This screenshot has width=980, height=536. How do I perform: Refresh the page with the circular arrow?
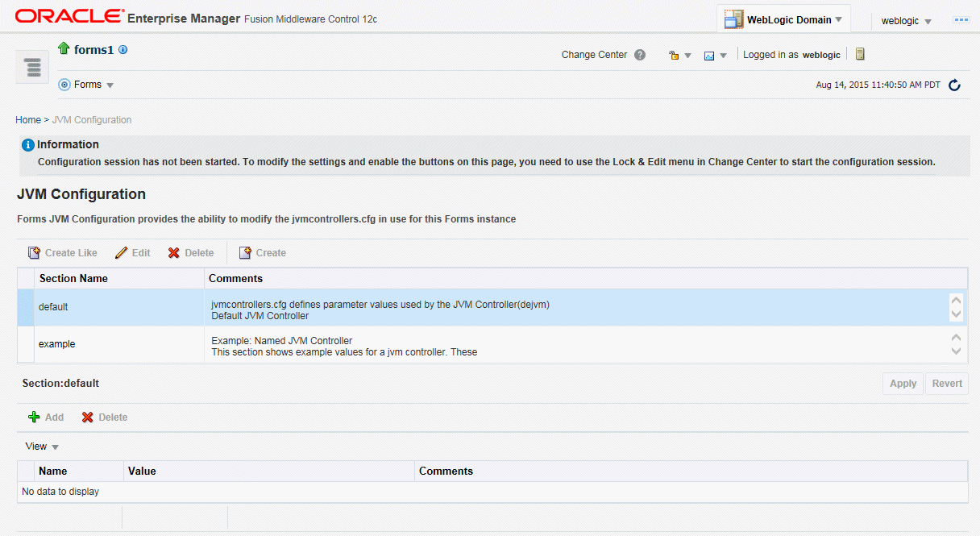click(x=954, y=85)
